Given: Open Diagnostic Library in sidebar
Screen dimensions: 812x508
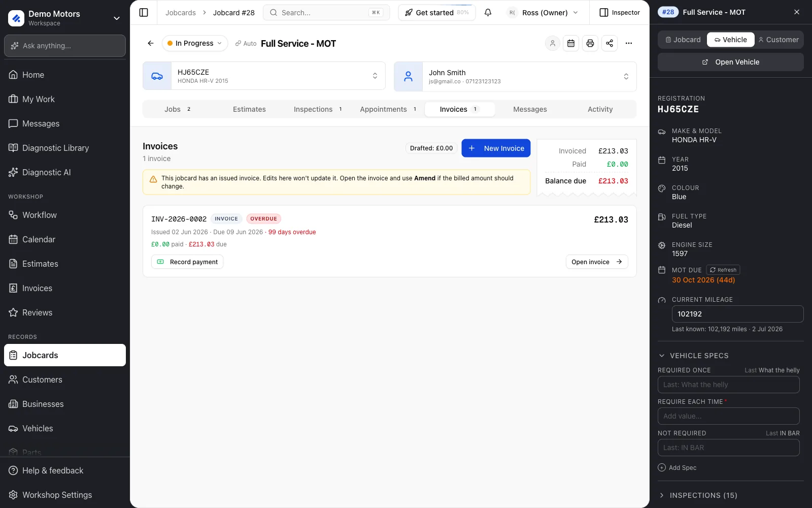Looking at the screenshot, I should coord(65,148).
